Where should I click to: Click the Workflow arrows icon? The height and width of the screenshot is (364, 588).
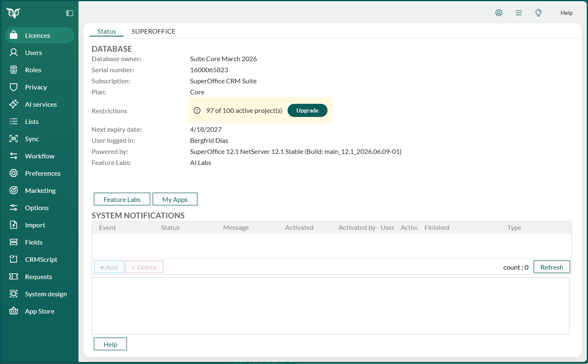pos(14,156)
